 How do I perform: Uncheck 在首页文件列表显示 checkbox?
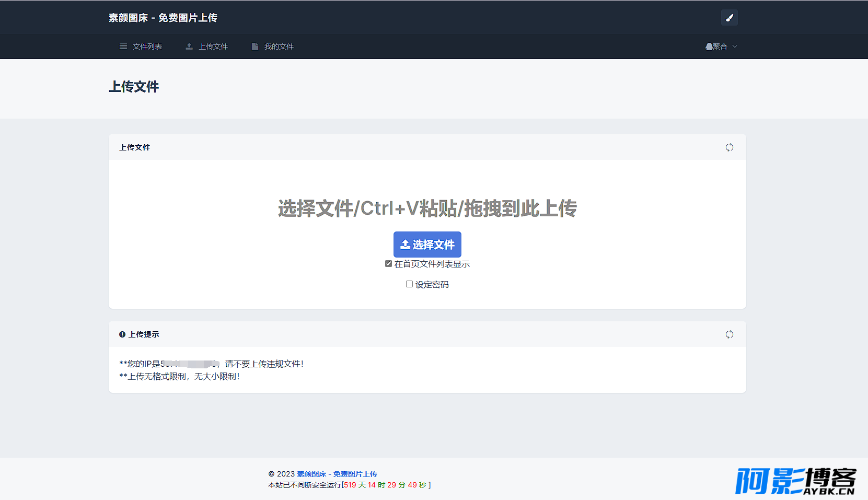tap(388, 264)
